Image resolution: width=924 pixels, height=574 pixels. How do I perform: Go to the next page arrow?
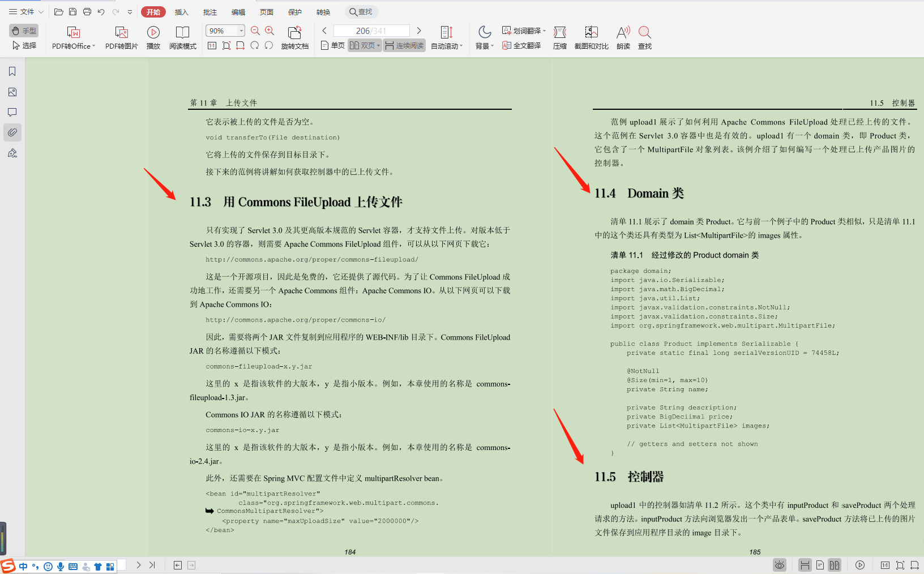point(419,31)
